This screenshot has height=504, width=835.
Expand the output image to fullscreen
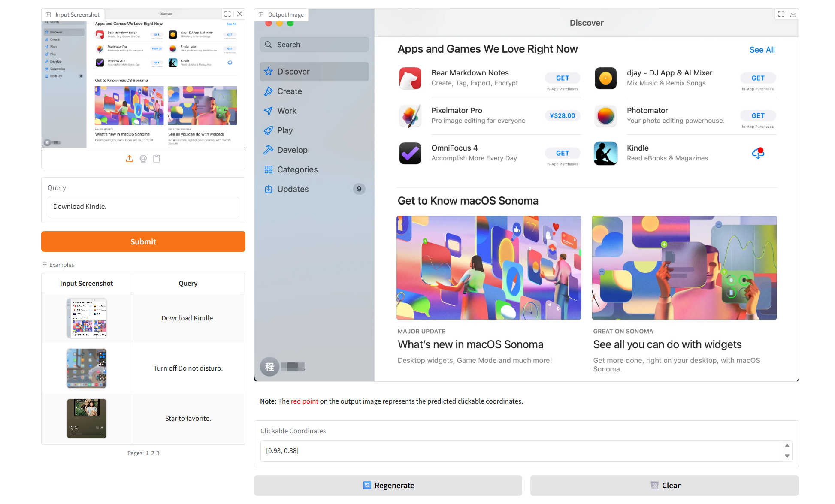pos(781,14)
